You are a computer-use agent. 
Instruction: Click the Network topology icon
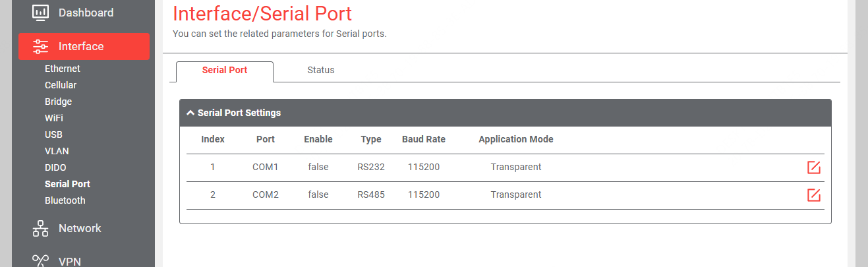click(x=40, y=228)
